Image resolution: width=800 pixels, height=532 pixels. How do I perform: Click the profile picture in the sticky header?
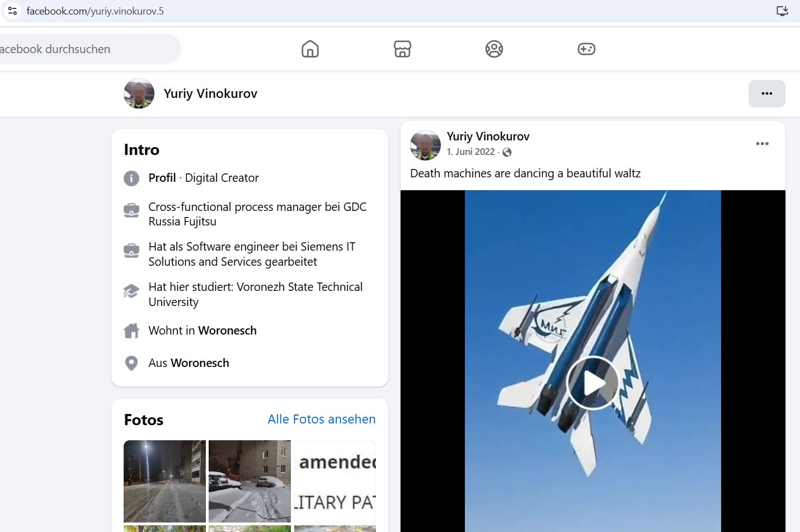click(139, 93)
